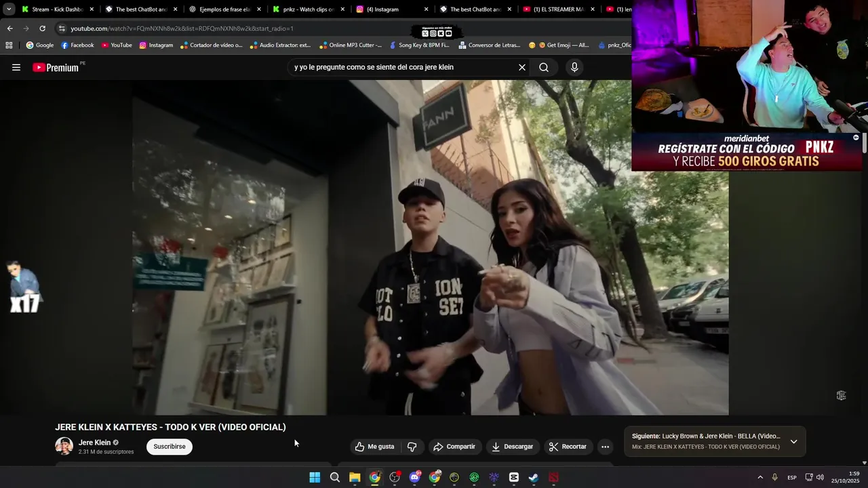This screenshot has width=868, height=488.
Task: Go forward with browser forward arrow
Action: click(26, 28)
